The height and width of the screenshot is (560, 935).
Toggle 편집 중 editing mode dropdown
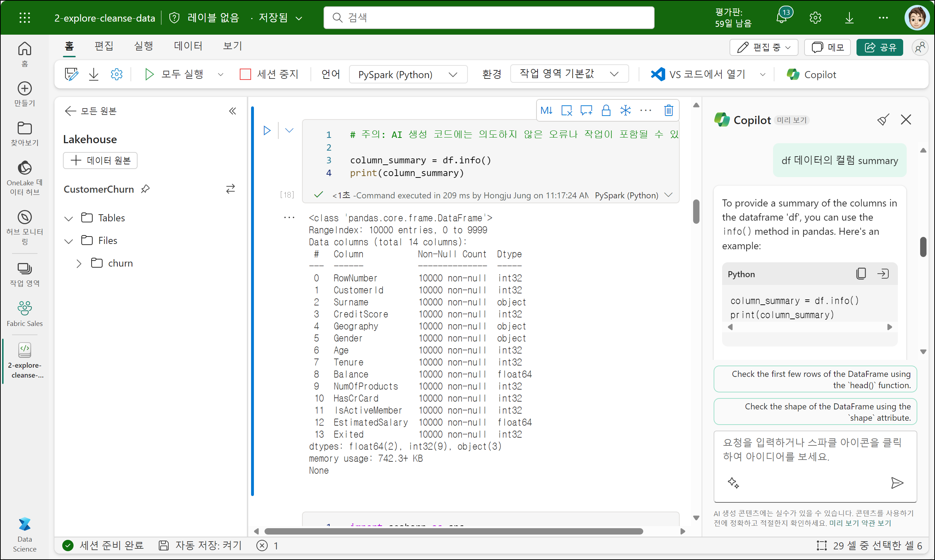tap(763, 47)
